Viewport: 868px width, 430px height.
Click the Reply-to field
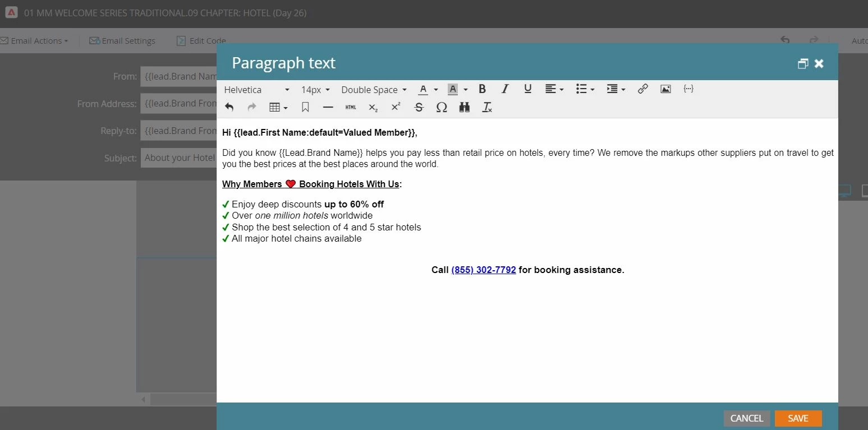pyautogui.click(x=178, y=131)
